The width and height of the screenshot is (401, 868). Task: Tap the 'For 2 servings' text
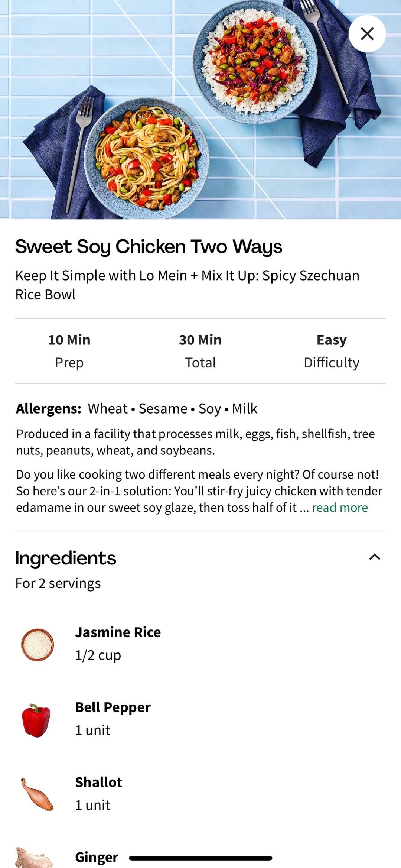coord(58,583)
